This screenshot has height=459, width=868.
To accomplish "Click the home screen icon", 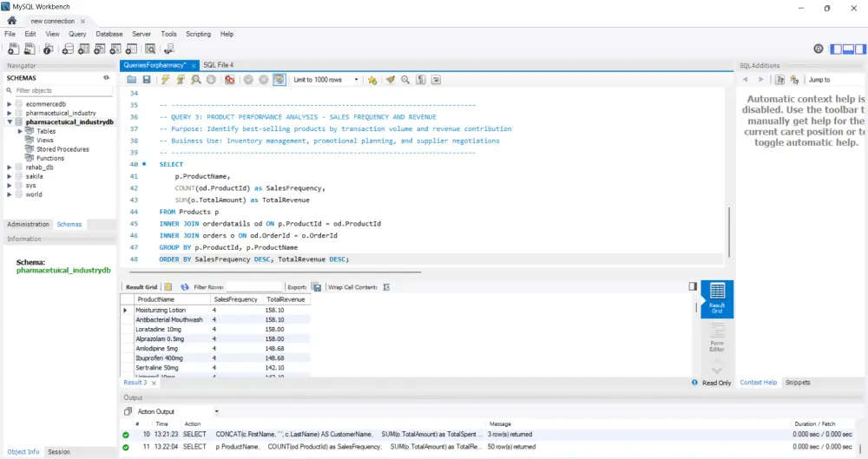I will coord(12,20).
